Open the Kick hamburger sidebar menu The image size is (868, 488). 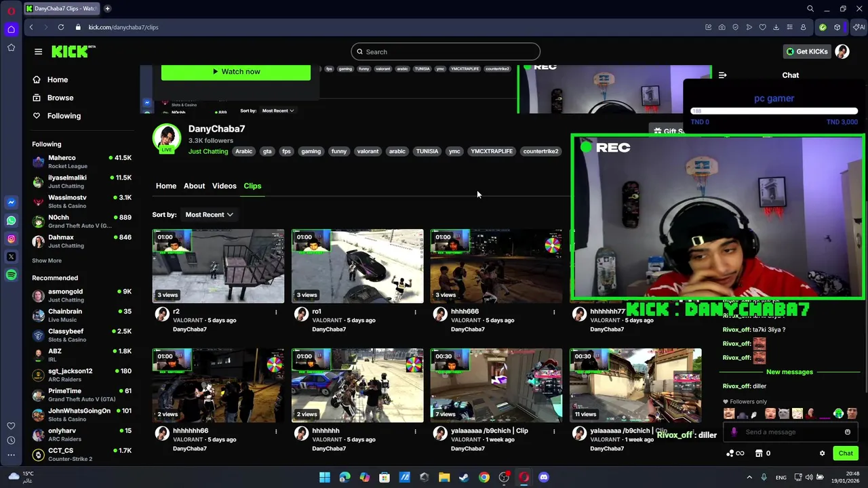(38, 52)
